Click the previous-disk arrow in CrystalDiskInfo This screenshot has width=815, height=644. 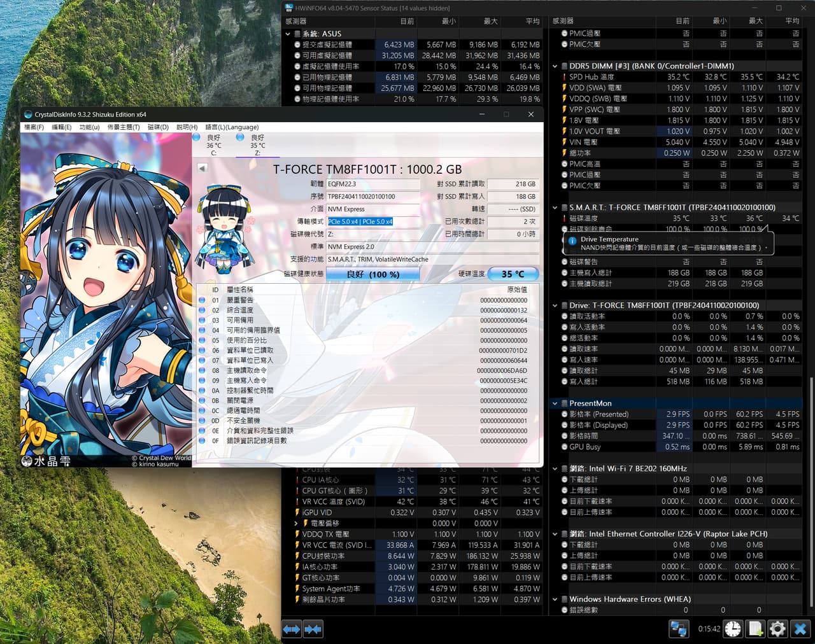point(202,168)
